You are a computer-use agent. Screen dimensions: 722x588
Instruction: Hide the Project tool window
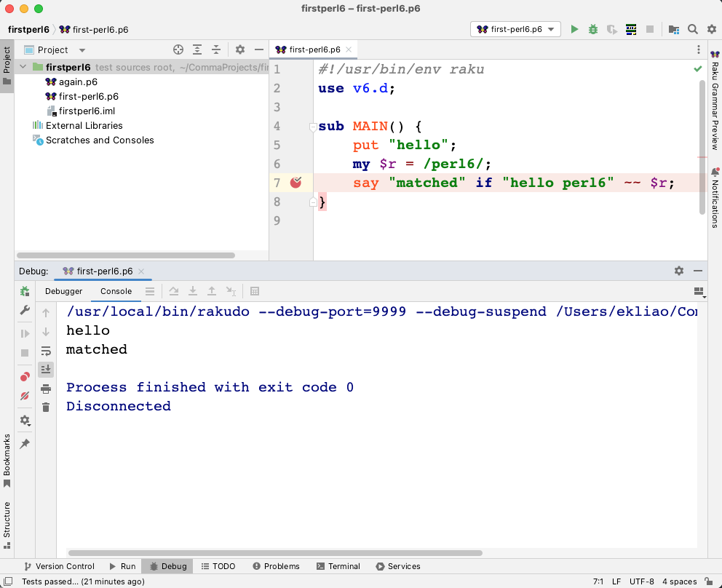[x=259, y=49]
